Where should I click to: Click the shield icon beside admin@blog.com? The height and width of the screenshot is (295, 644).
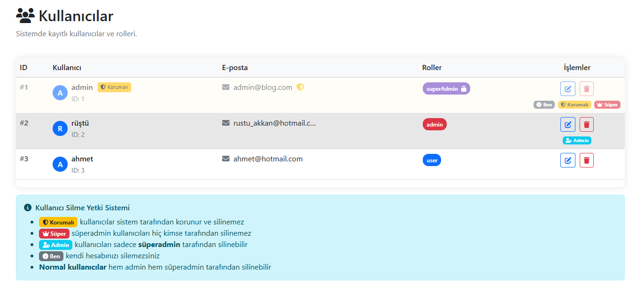300,88
